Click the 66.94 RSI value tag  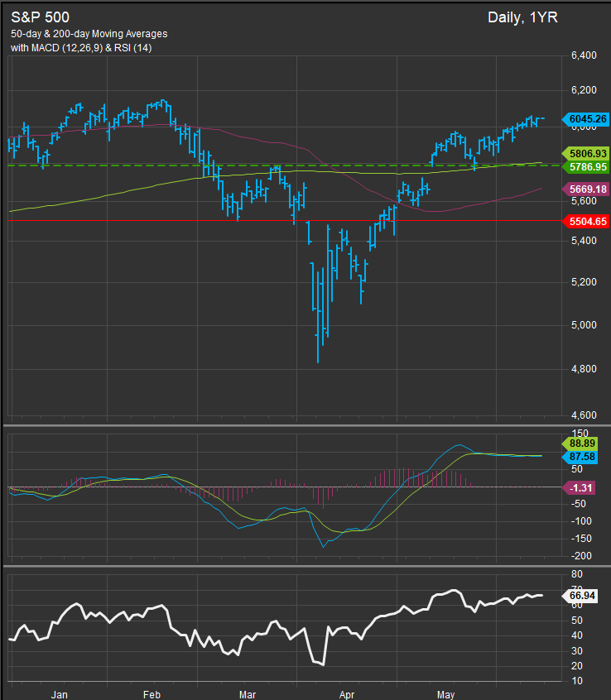point(585,594)
